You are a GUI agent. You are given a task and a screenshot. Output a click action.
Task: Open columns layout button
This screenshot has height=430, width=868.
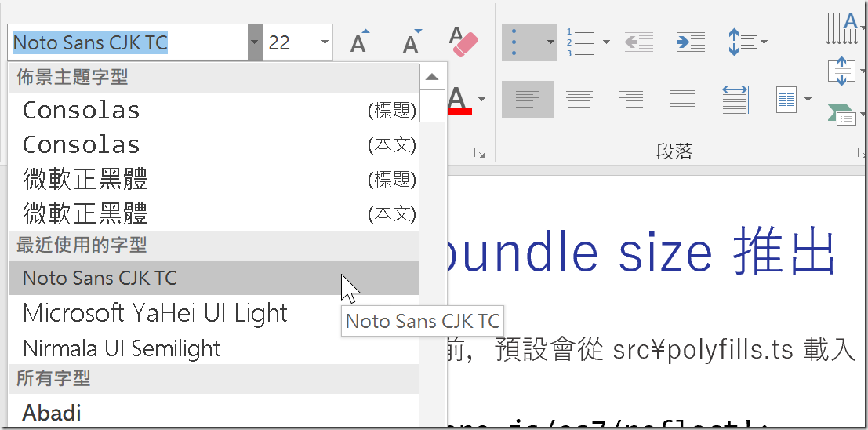click(786, 100)
